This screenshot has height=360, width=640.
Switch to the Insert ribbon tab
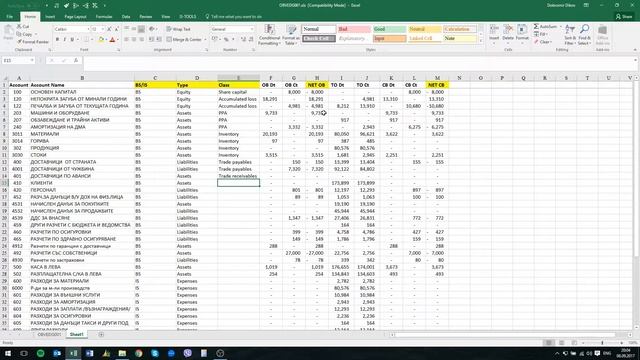coord(50,17)
